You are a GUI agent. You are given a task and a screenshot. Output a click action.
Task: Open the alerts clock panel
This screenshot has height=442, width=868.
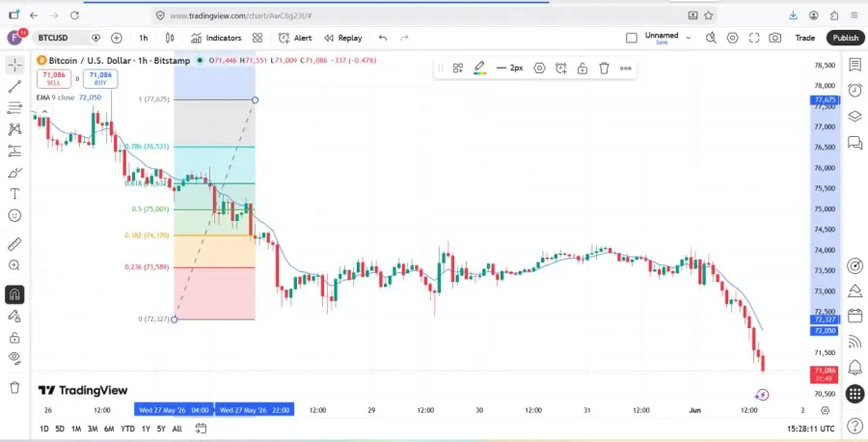tap(854, 90)
